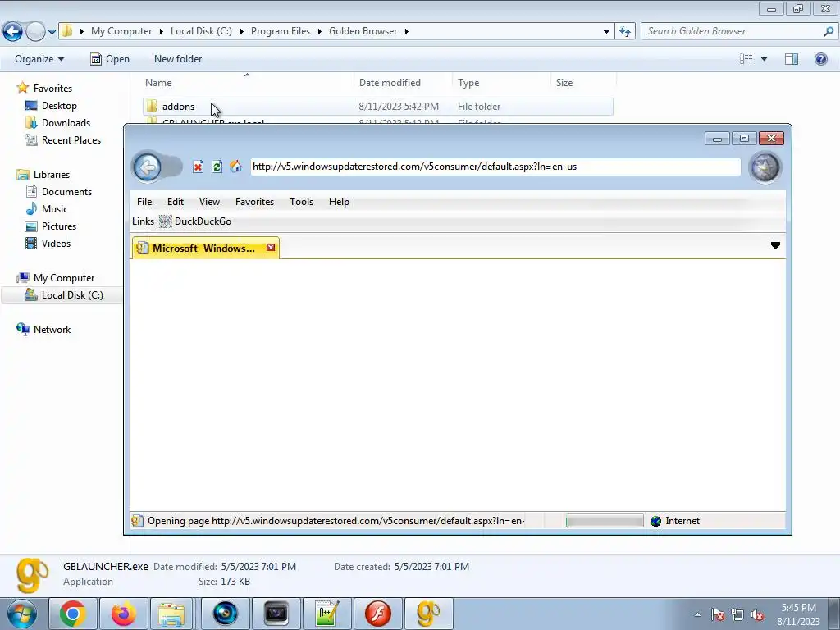Click the Explorer help question mark icon
The height and width of the screenshot is (630, 840).
click(x=820, y=59)
